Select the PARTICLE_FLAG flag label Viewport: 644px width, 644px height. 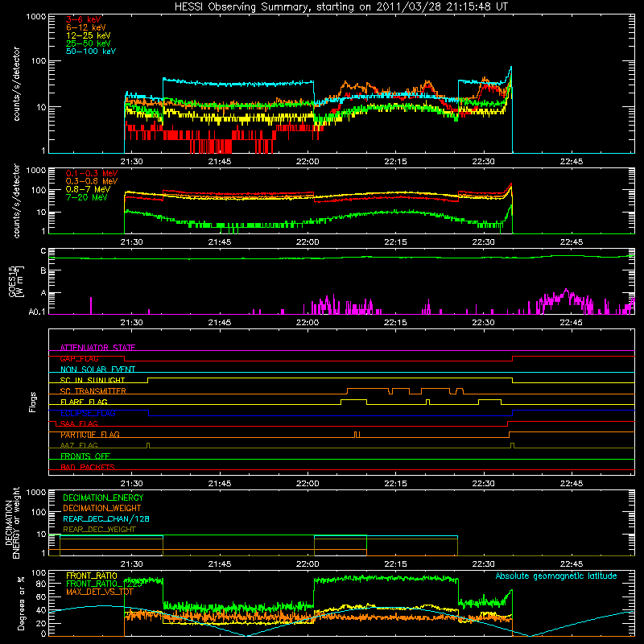tap(90, 435)
